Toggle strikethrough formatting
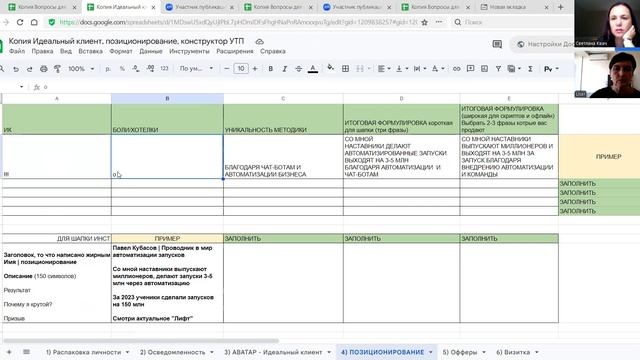Viewport: 640px width, 360px height. coord(298,69)
